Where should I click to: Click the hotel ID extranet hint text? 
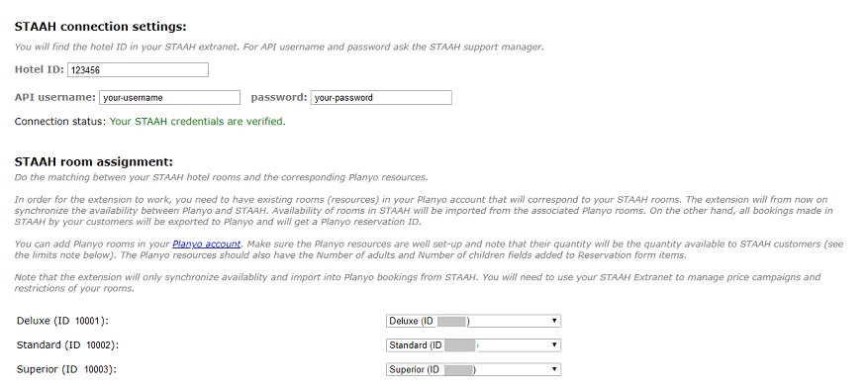point(279,48)
